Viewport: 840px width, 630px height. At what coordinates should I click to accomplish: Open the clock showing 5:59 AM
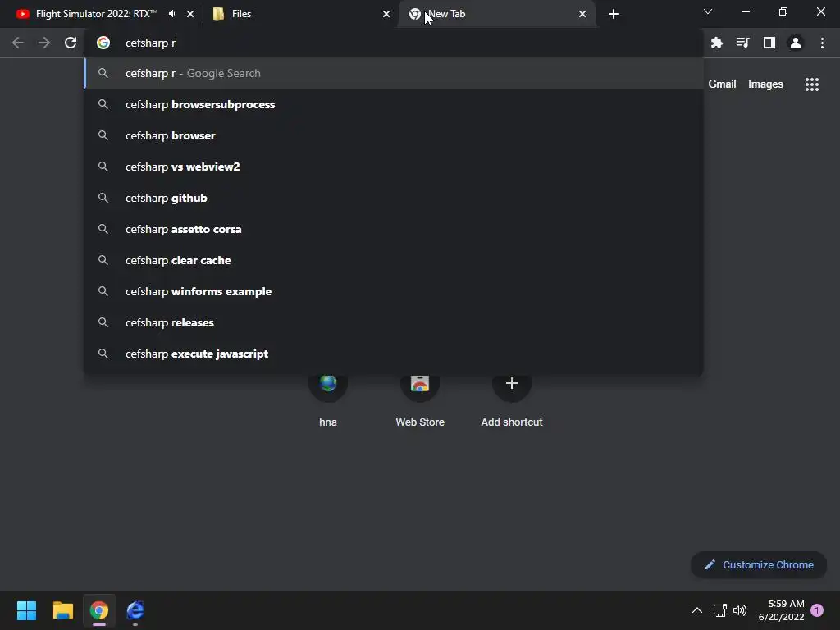pos(781,610)
